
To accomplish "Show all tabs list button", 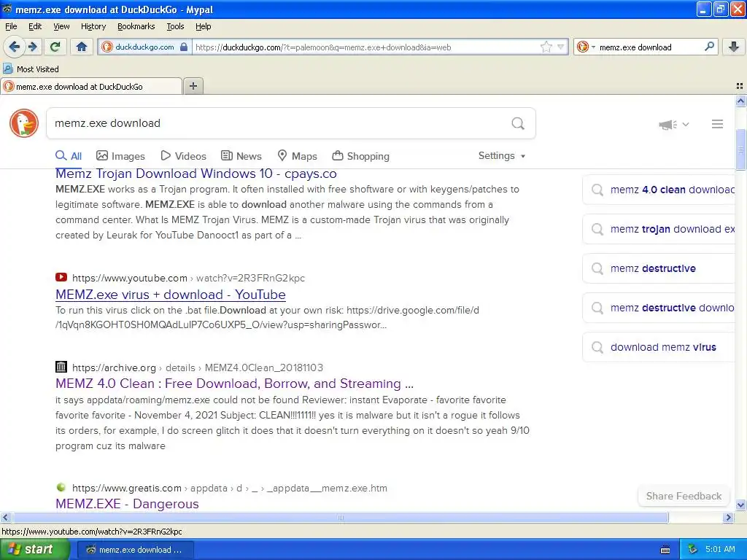I will [740, 86].
